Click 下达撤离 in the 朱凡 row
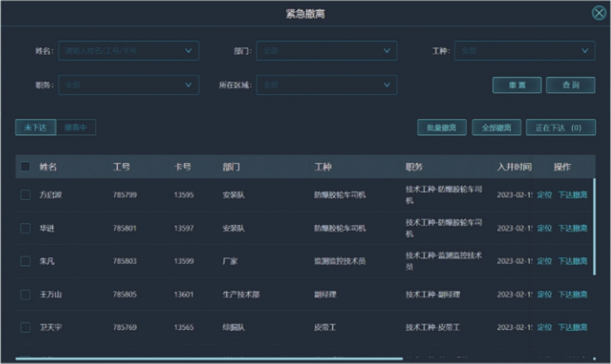This screenshot has width=611, height=364. tap(573, 261)
